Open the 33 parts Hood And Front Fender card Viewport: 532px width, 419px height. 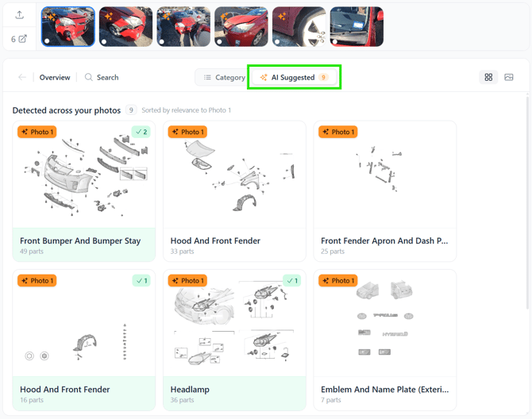point(234,191)
